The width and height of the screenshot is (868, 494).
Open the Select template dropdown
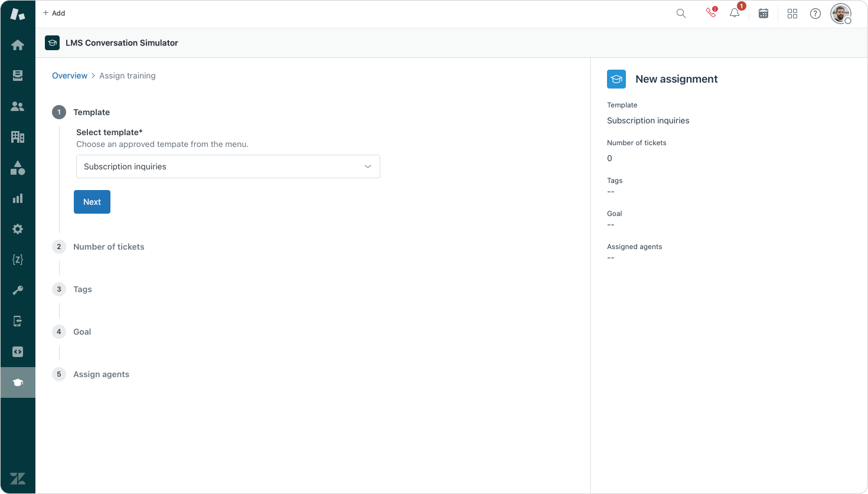[x=228, y=166]
